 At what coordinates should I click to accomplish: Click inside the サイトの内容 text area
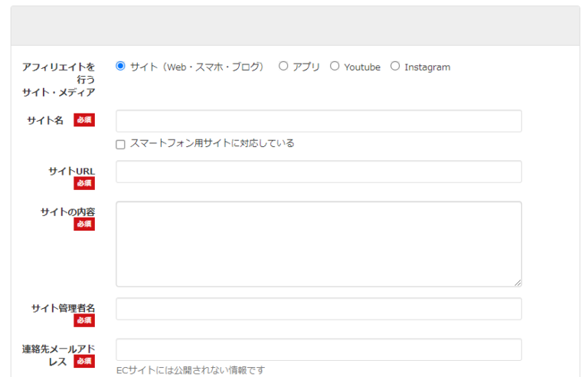coord(318,244)
